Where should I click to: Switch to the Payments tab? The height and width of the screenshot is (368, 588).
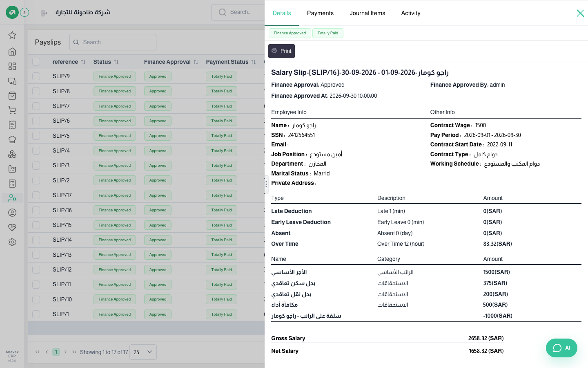point(320,13)
